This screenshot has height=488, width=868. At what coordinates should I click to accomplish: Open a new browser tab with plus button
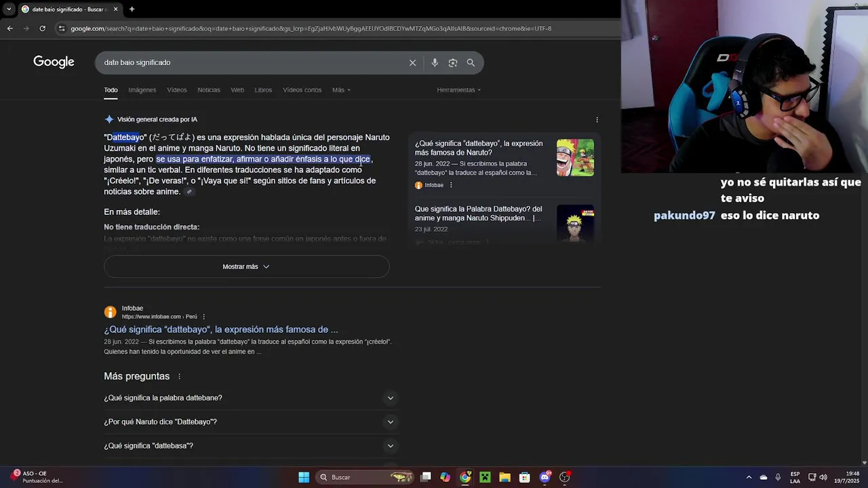tap(132, 9)
